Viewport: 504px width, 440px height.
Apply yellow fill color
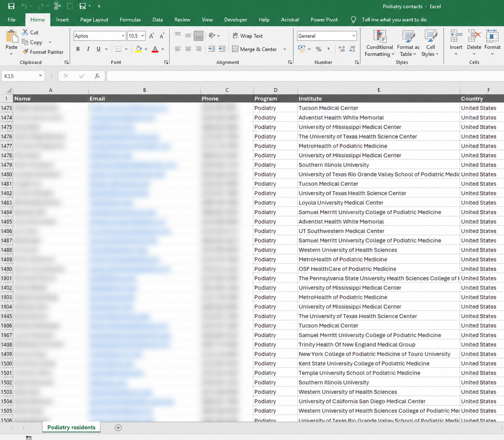(x=139, y=49)
